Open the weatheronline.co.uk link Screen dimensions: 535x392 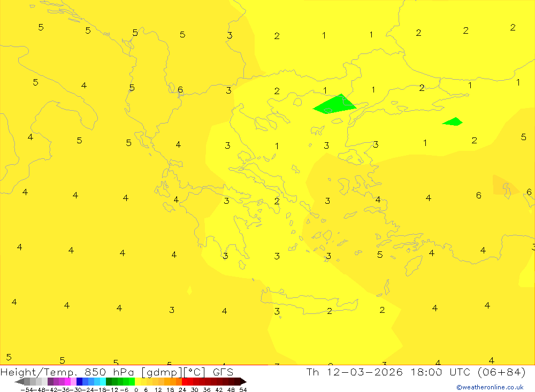point(490,387)
